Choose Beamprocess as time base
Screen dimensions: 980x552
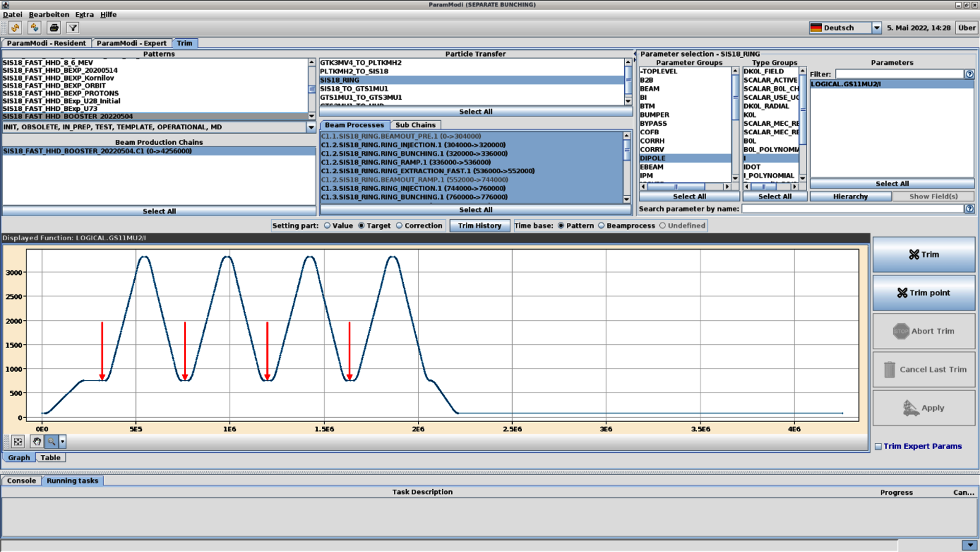pyautogui.click(x=601, y=225)
